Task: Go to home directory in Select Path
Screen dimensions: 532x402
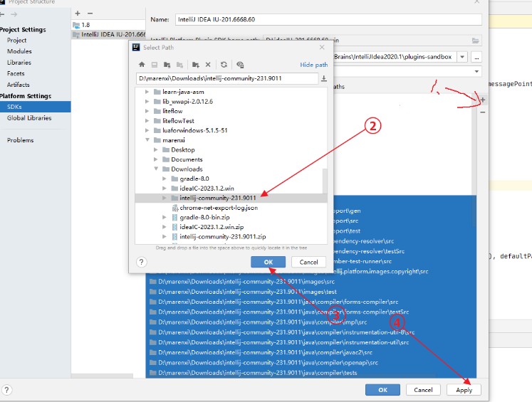Action: 142,65
